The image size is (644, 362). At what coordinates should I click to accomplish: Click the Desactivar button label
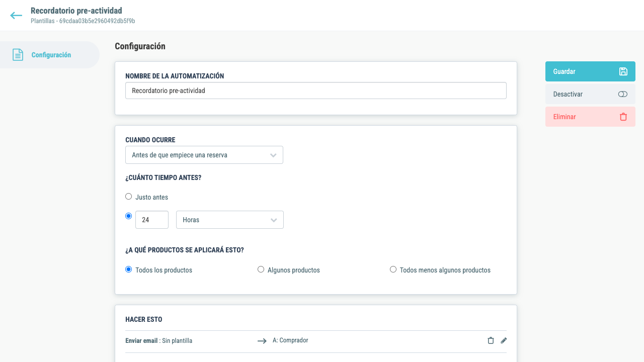568,94
